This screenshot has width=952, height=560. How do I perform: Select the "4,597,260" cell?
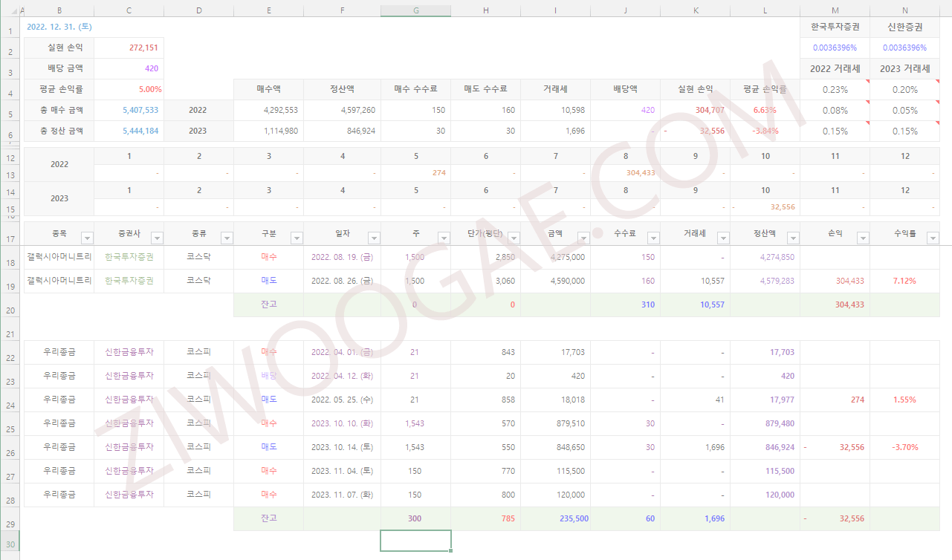pos(342,110)
